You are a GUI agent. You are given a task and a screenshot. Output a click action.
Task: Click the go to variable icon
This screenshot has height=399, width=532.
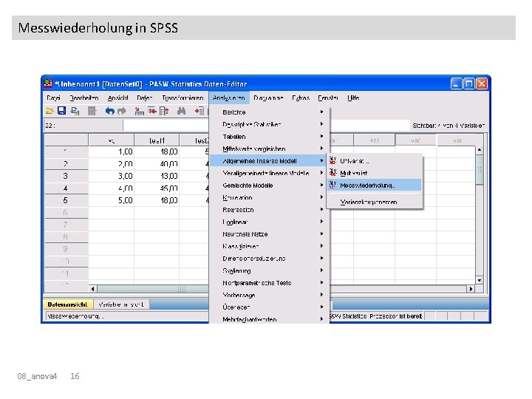coord(151,111)
